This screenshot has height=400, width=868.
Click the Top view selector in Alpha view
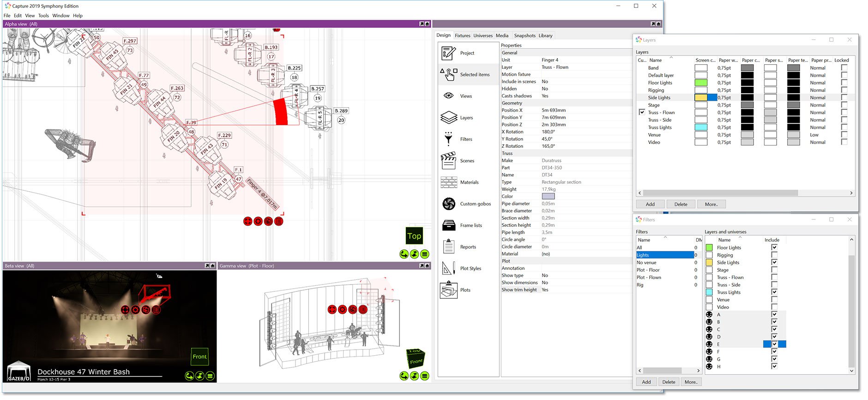point(414,236)
